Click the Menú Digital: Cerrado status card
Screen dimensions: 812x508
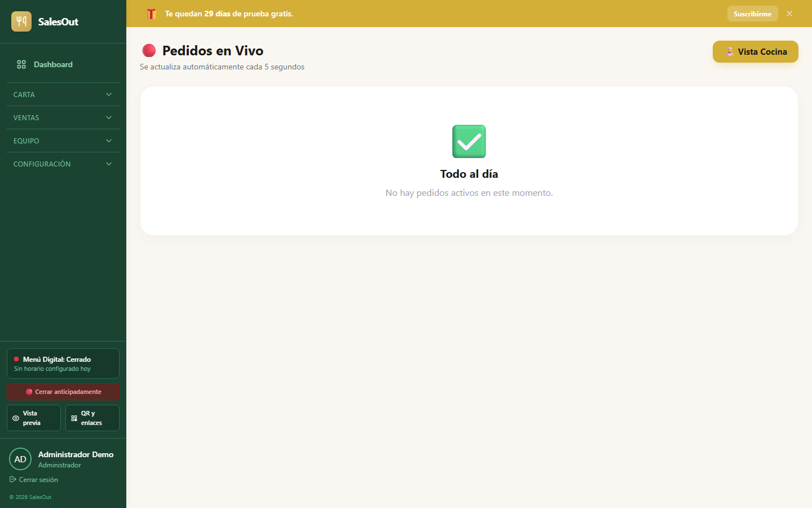(63, 364)
